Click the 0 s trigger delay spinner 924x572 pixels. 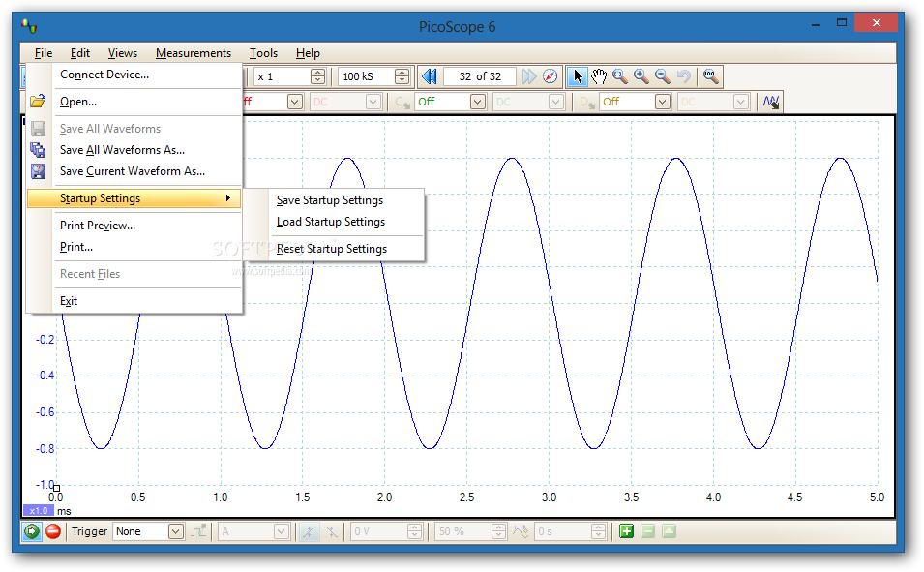(x=571, y=531)
